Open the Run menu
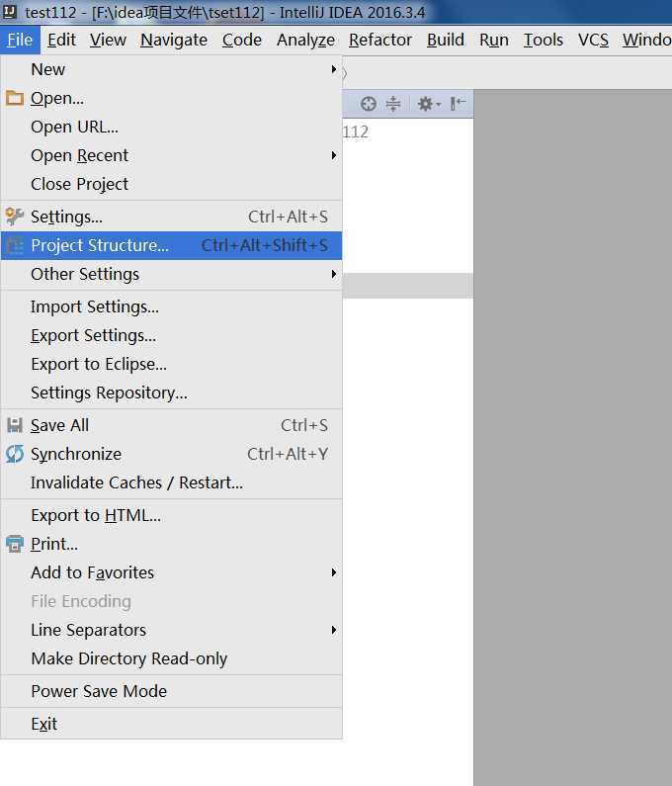The image size is (672, 786). click(x=493, y=40)
